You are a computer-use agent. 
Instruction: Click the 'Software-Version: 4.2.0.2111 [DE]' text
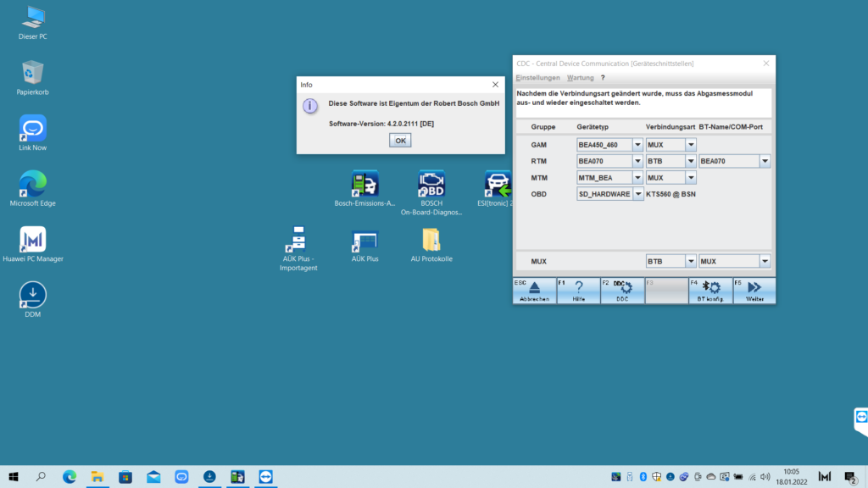pyautogui.click(x=381, y=124)
